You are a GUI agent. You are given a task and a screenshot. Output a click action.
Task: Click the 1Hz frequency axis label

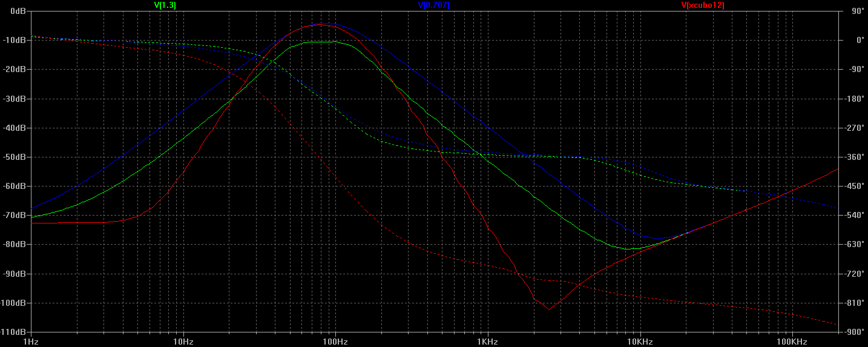tap(30, 342)
